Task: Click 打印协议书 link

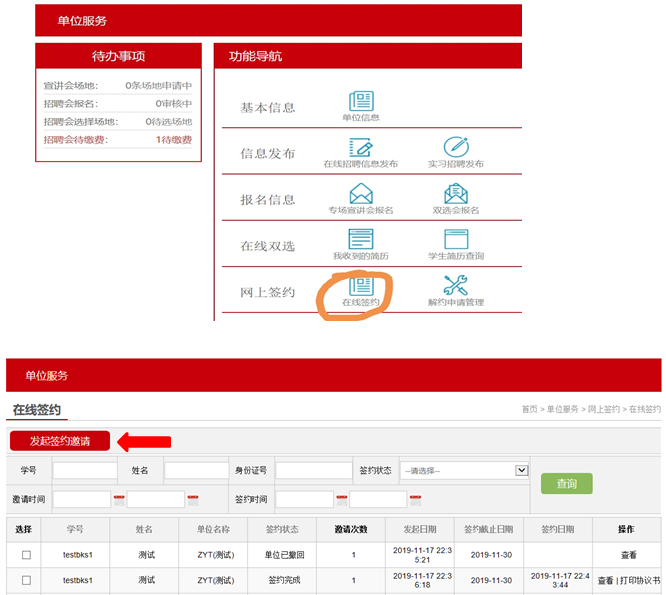Action: (640, 580)
